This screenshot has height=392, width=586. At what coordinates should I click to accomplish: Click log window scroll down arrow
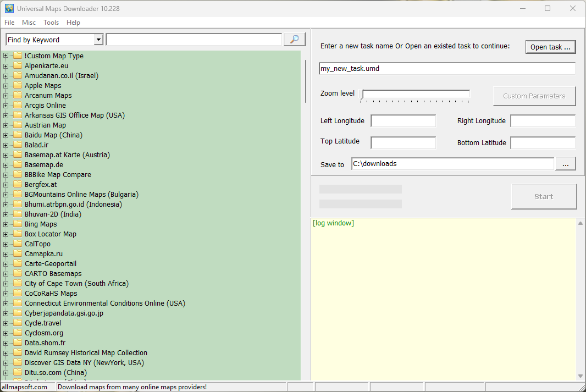(x=581, y=376)
